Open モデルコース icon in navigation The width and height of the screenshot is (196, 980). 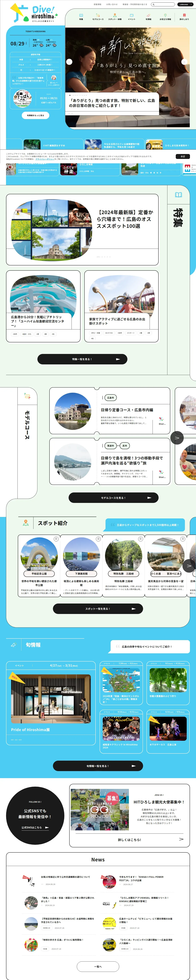pyautogui.click(x=98, y=17)
